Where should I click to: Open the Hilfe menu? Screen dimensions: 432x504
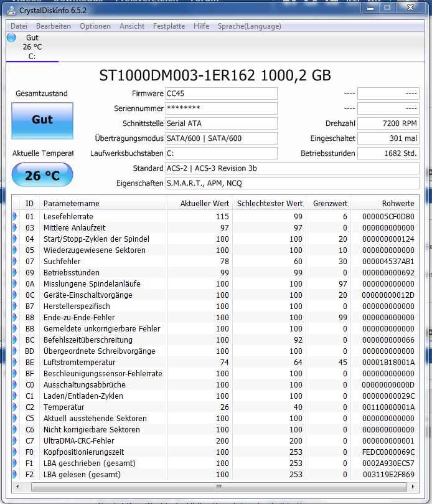[x=202, y=26]
